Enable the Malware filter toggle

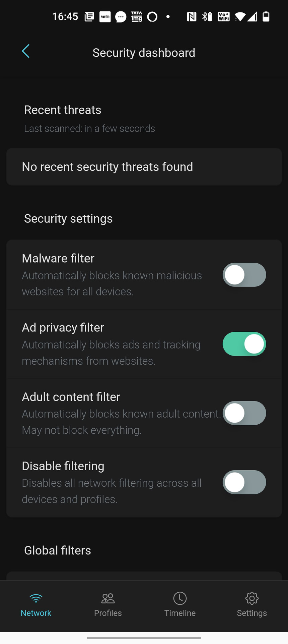coord(244,275)
